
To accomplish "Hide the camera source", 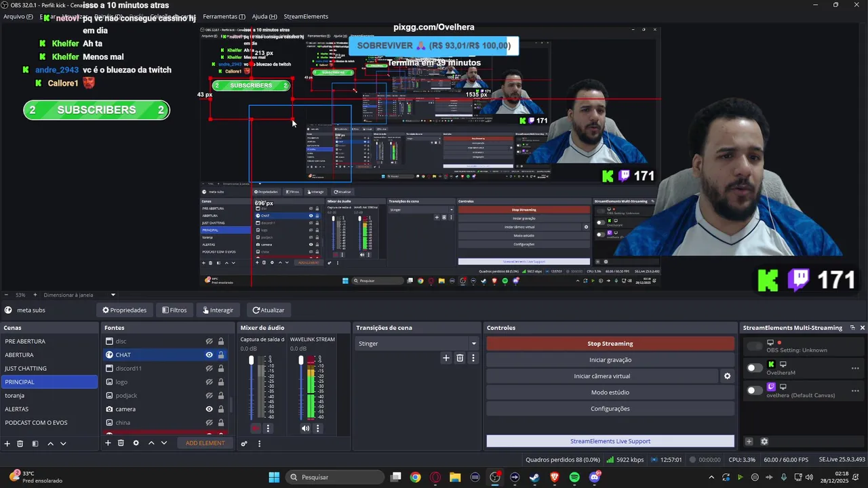I will (x=210, y=409).
